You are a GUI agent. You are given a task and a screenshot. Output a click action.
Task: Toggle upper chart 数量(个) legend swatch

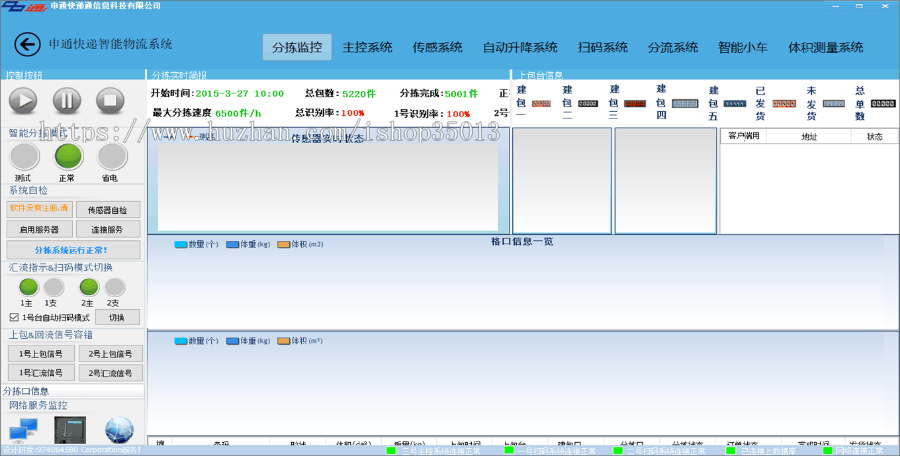(x=181, y=245)
